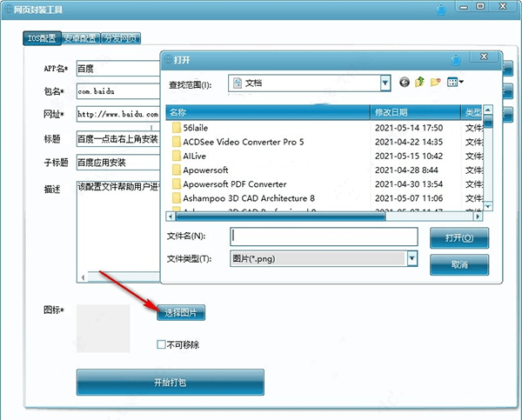
Task: Maximize the 网页封装工具 window
Action: [480, 7]
